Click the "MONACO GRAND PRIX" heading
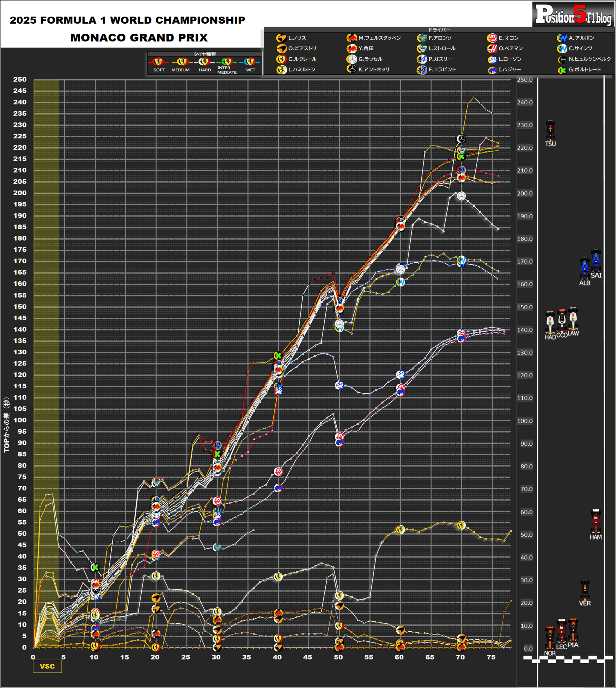Screen dimensions: 616x688 [139, 38]
